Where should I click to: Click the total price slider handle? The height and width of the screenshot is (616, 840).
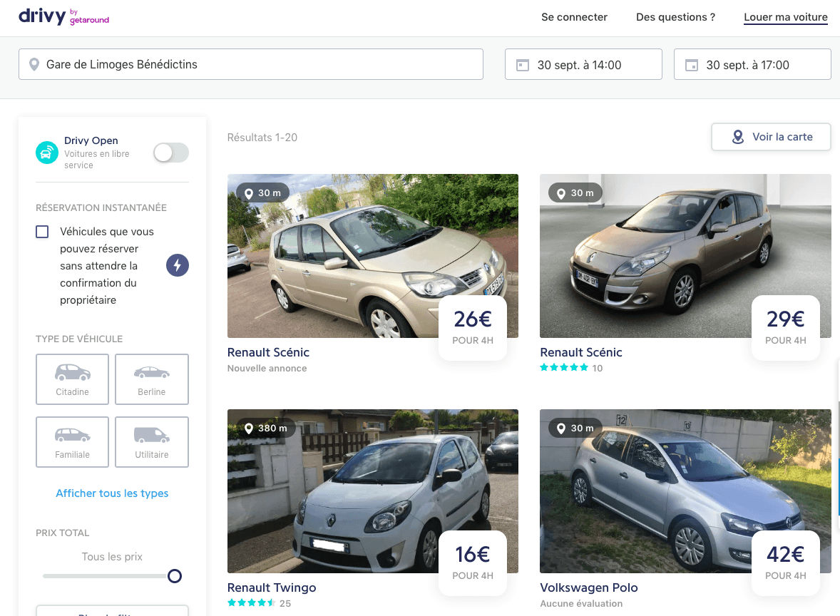(175, 576)
